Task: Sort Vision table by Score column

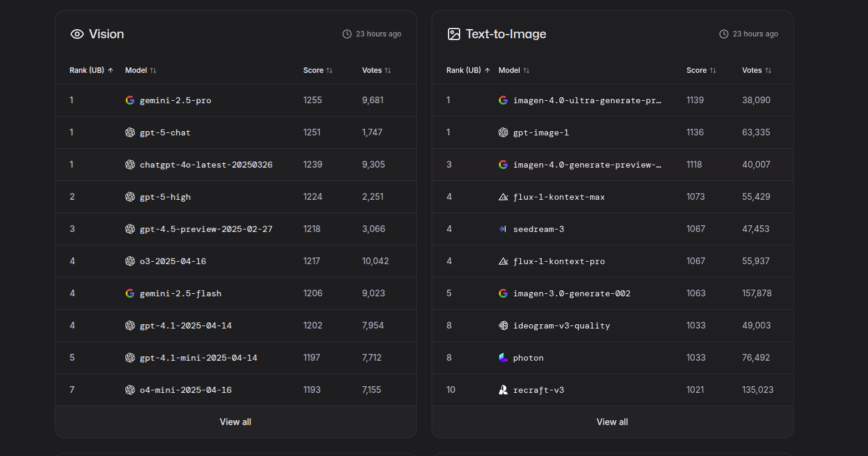Action: click(x=319, y=70)
